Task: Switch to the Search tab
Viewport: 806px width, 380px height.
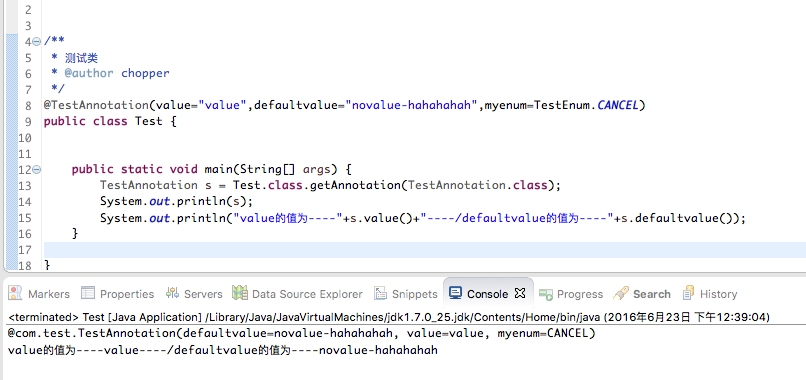Action: pos(642,294)
